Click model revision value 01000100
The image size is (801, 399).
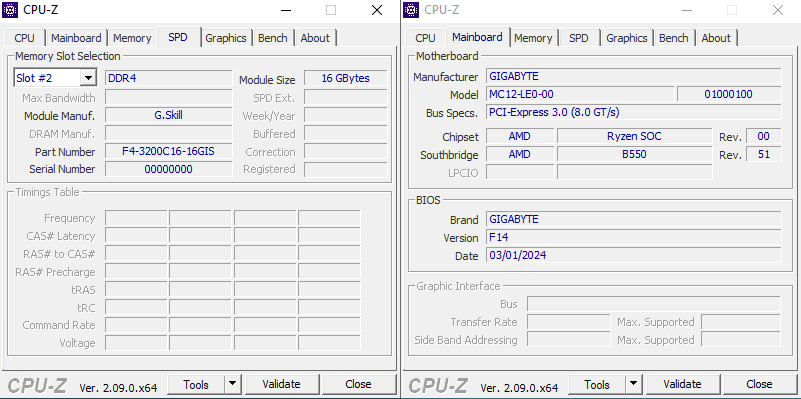click(729, 94)
